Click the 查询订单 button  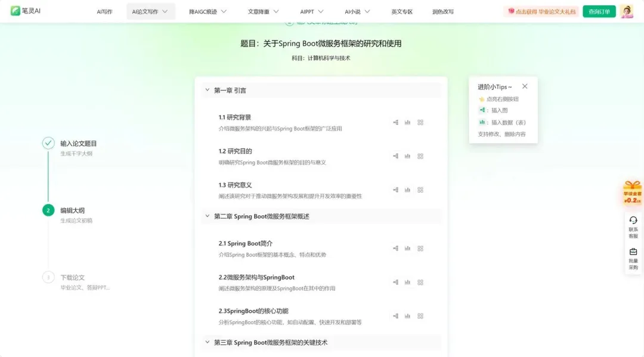[x=599, y=11]
